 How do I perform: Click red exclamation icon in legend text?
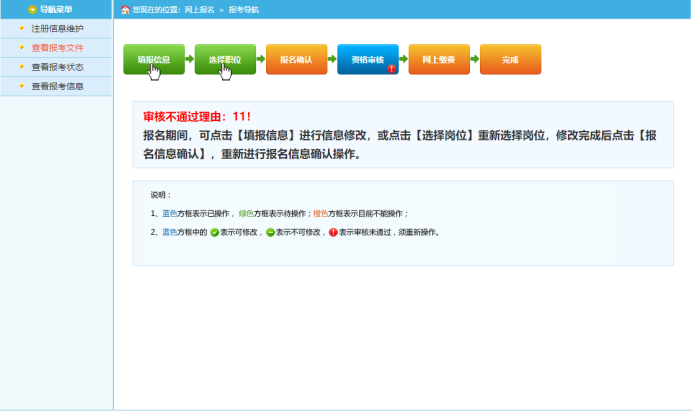[333, 232]
